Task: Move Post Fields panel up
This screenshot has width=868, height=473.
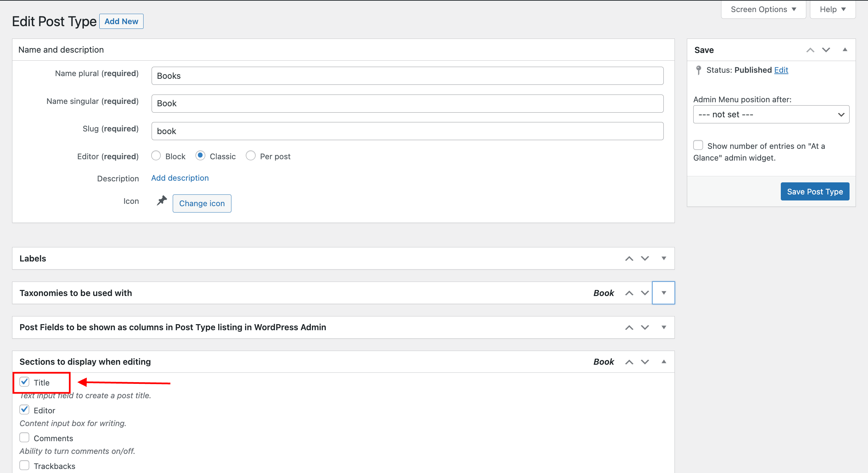Action: [x=629, y=327]
